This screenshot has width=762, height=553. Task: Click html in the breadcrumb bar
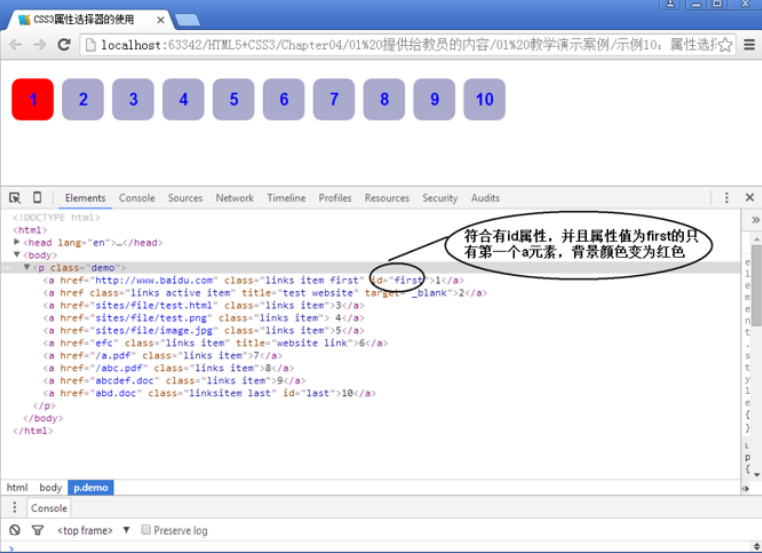coord(17,487)
